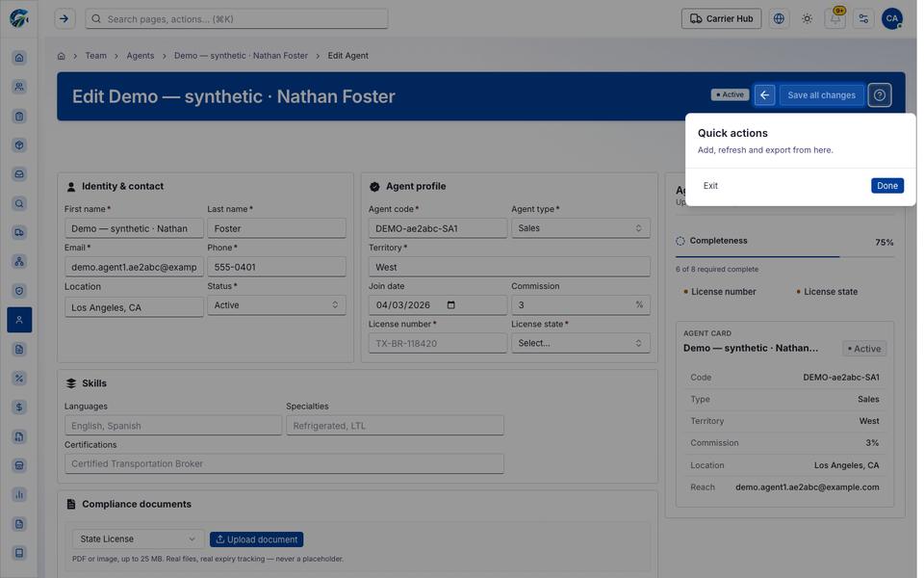Image resolution: width=924 pixels, height=578 pixels.
Task: Click the back arrow next to Save all changes
Action: pyautogui.click(x=764, y=95)
